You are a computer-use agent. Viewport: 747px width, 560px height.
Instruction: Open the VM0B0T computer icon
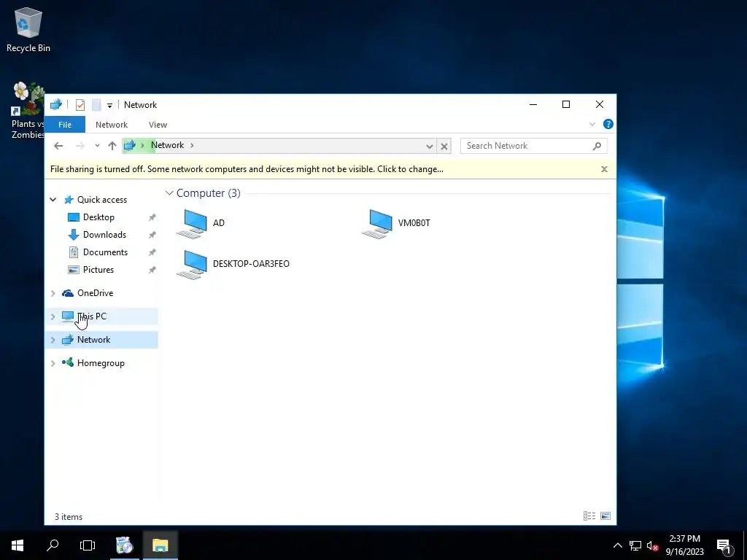(x=377, y=223)
